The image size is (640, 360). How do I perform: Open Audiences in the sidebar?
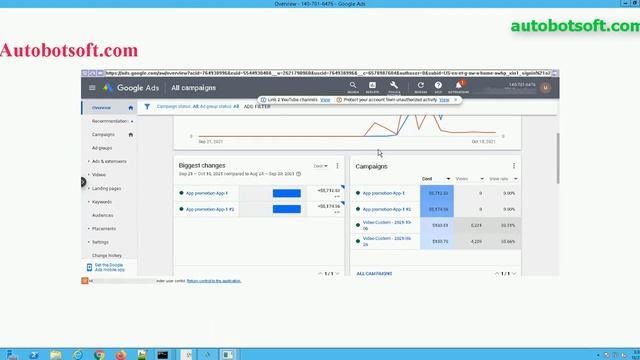tap(102, 216)
